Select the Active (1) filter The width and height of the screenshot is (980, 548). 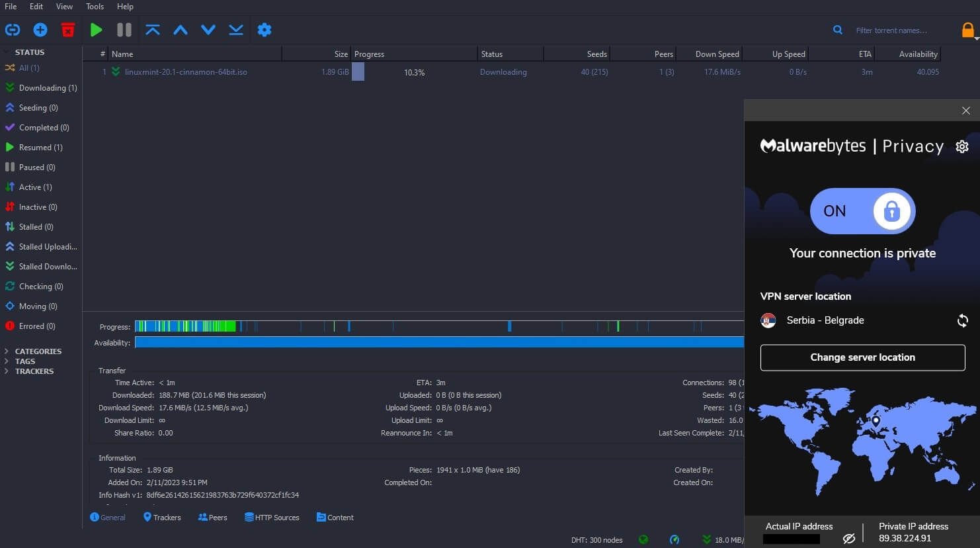pos(41,187)
